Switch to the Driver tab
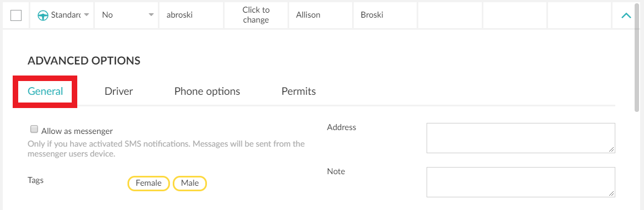Screen dimensions: 644x210 [x=119, y=91]
